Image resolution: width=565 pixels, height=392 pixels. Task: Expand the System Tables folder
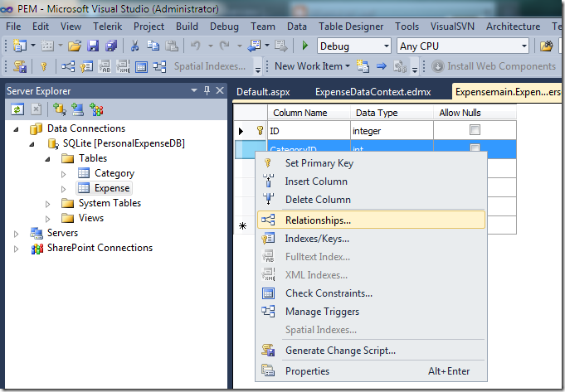pyautogui.click(x=49, y=203)
